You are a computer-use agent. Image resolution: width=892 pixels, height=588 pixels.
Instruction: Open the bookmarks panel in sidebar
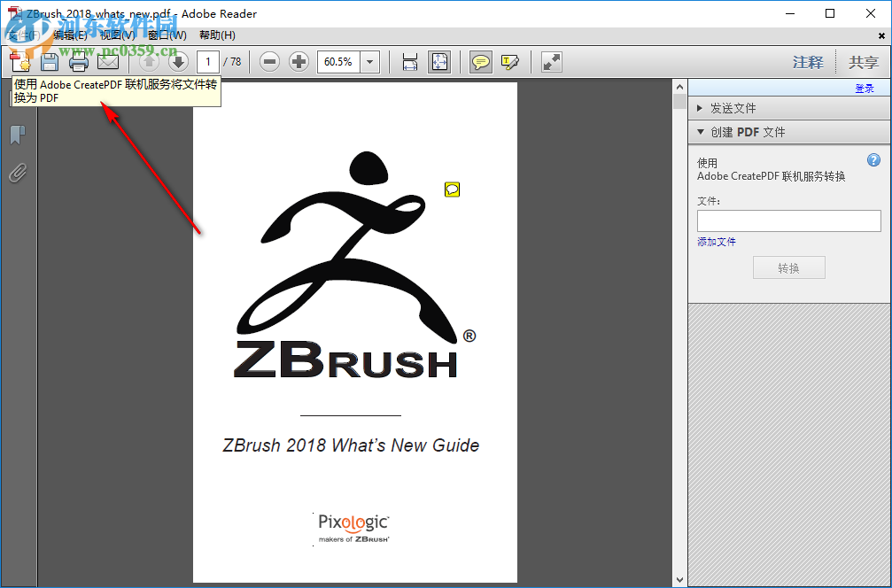(18, 135)
